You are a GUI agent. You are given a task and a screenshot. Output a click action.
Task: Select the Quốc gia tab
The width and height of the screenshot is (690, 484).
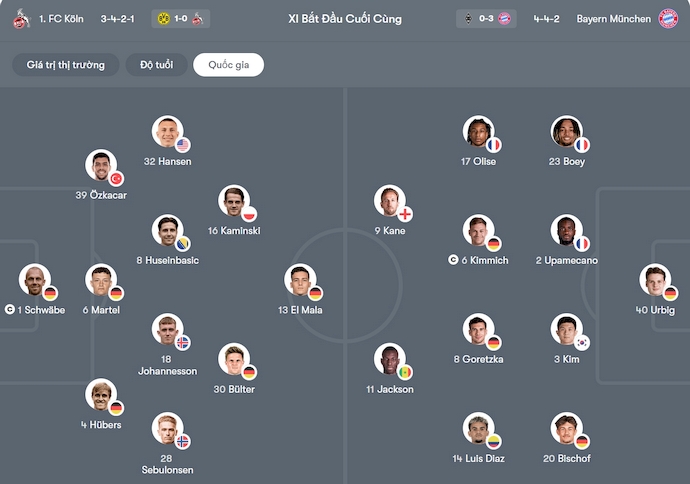(x=228, y=65)
